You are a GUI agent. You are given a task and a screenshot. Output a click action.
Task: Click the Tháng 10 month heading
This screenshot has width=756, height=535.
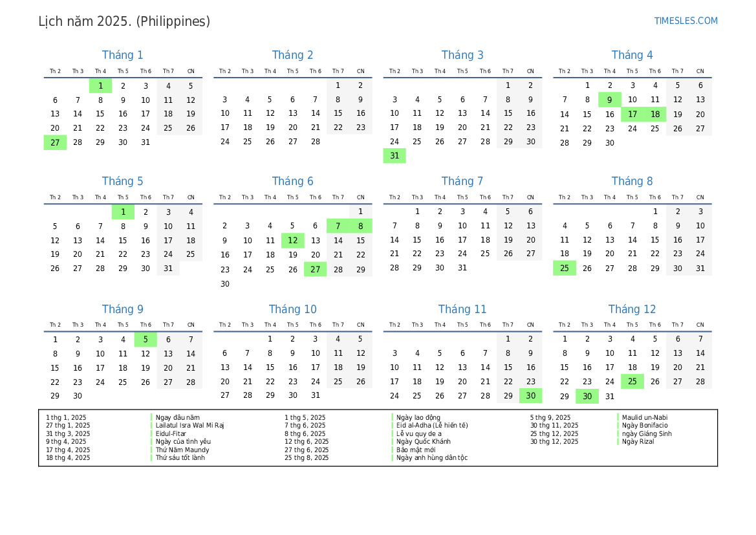point(292,309)
